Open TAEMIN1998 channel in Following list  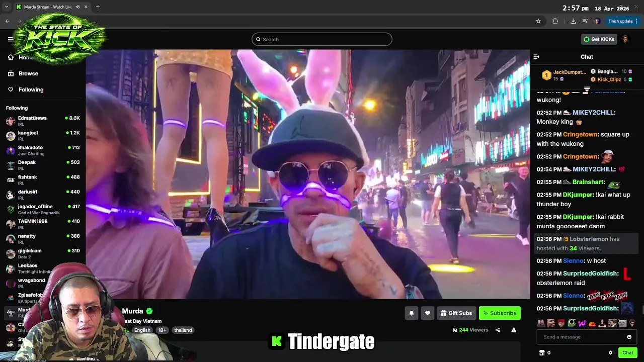click(43, 224)
